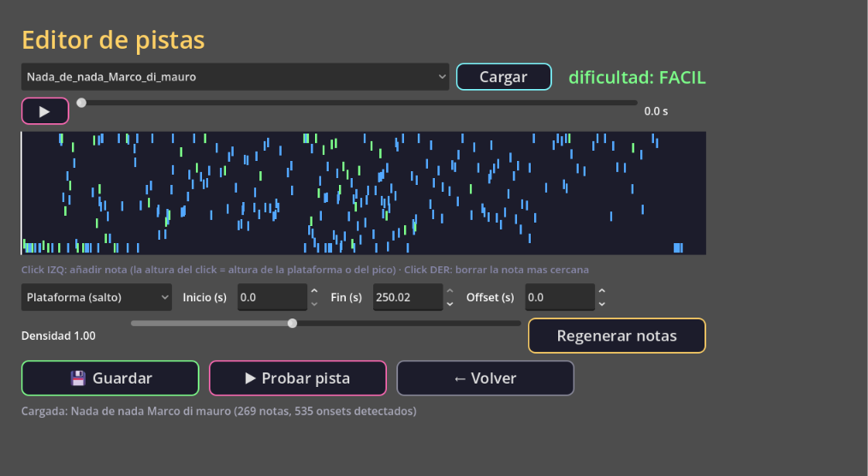The height and width of the screenshot is (476, 868).
Task: Click the Densidad slider handle
Action: click(292, 324)
